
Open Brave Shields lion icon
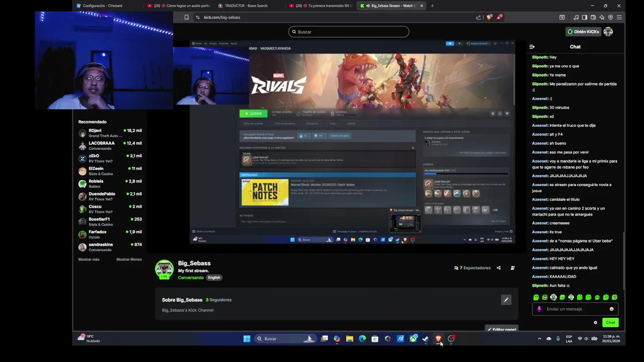tap(490, 17)
